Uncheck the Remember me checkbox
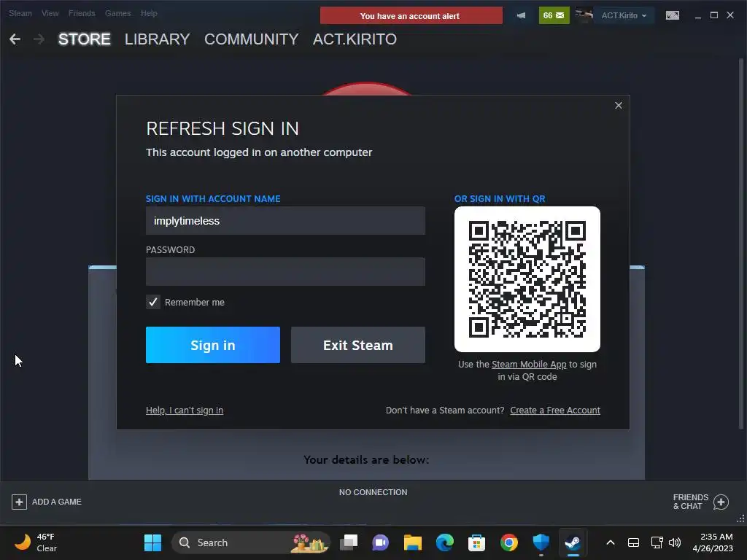 pyautogui.click(x=153, y=302)
